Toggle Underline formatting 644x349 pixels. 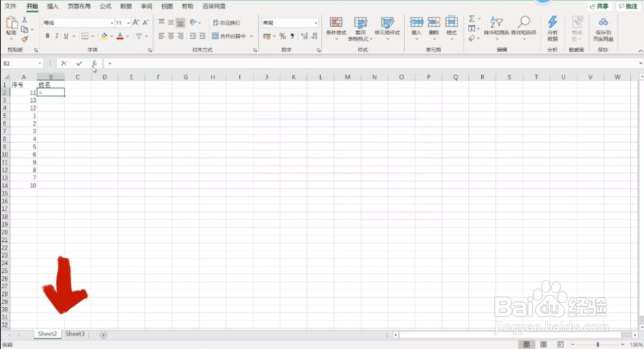[66, 36]
